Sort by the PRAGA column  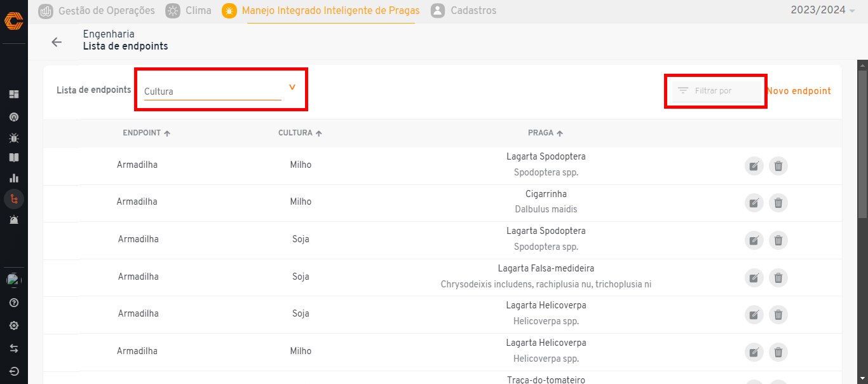(545, 133)
